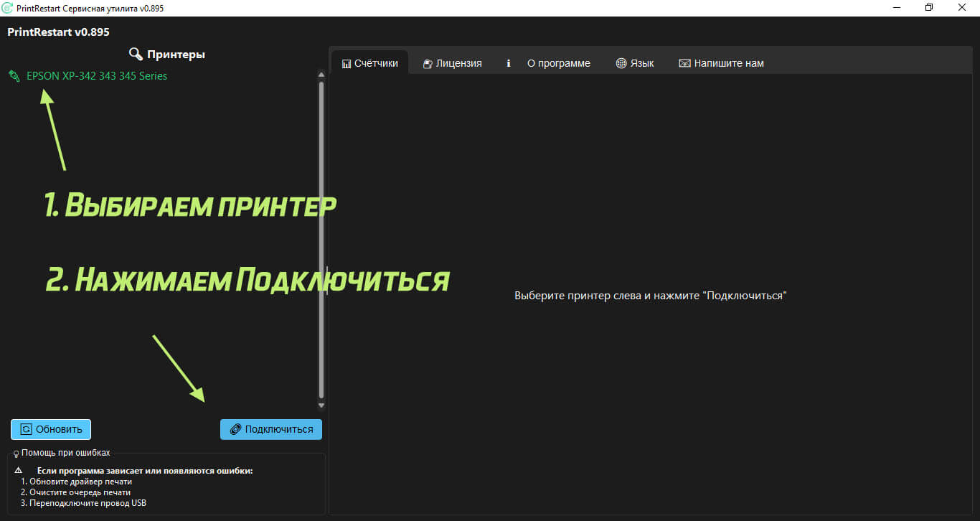
Task: Click the scrollbar up arrow in printer list
Action: coord(321,74)
